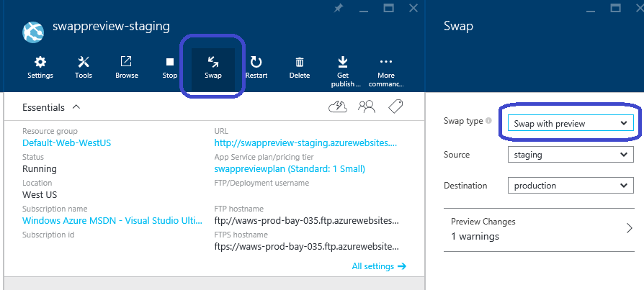The image size is (644, 290).
Task: Restart the web app
Action: coord(256,68)
